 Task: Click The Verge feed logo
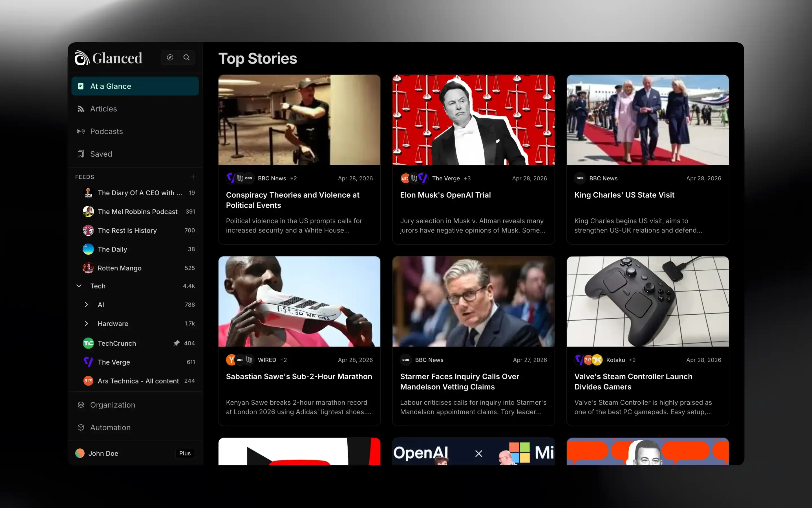tap(88, 362)
